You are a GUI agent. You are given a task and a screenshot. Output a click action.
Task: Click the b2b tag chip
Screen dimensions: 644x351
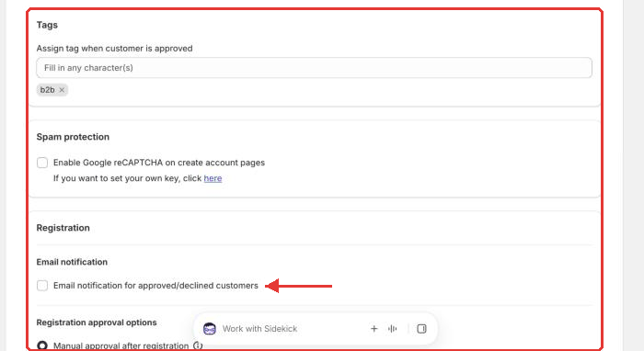52,90
